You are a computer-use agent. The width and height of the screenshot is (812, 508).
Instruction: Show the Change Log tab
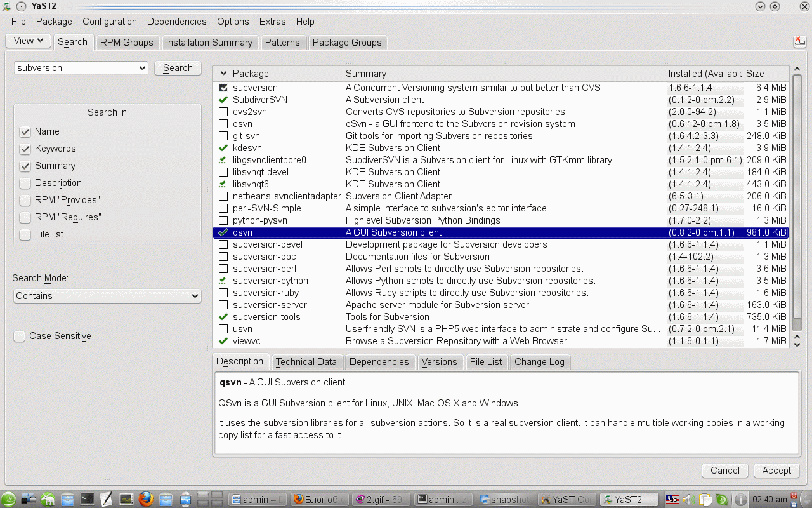(539, 362)
